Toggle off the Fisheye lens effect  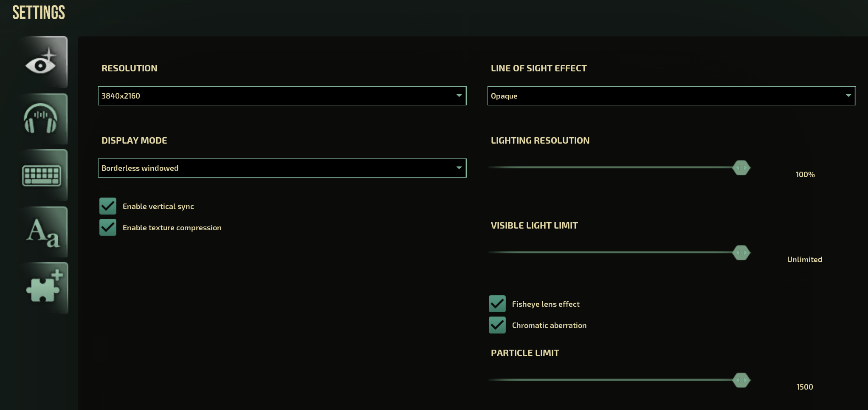click(x=497, y=303)
